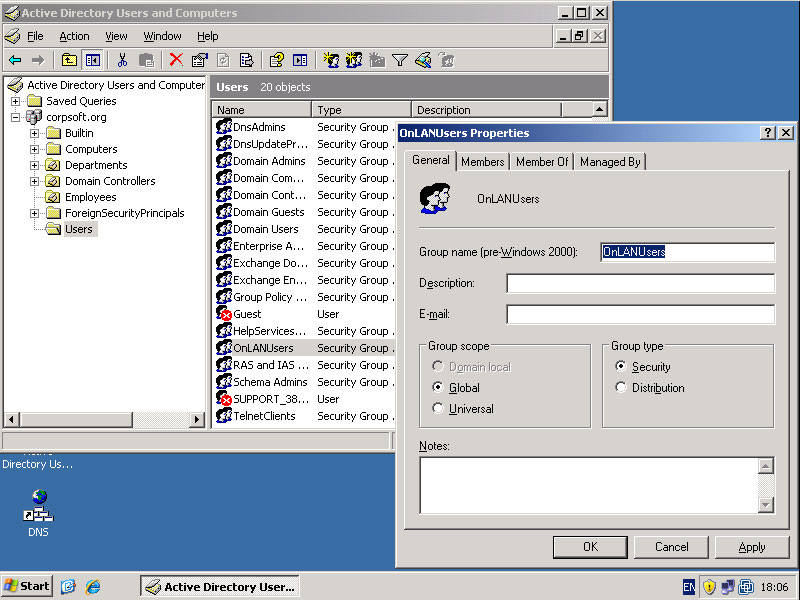Screen dimensions: 800x600
Task: Click the filter funnel icon
Action: point(399,60)
